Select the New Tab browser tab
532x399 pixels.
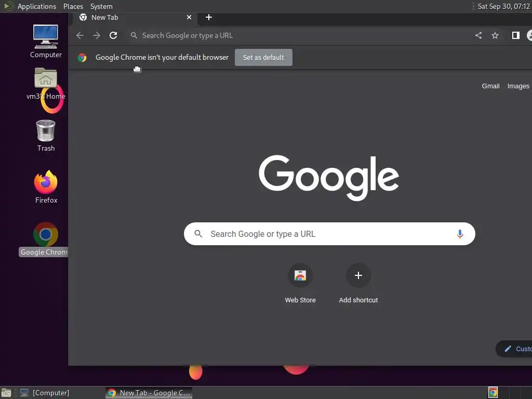[x=134, y=18]
